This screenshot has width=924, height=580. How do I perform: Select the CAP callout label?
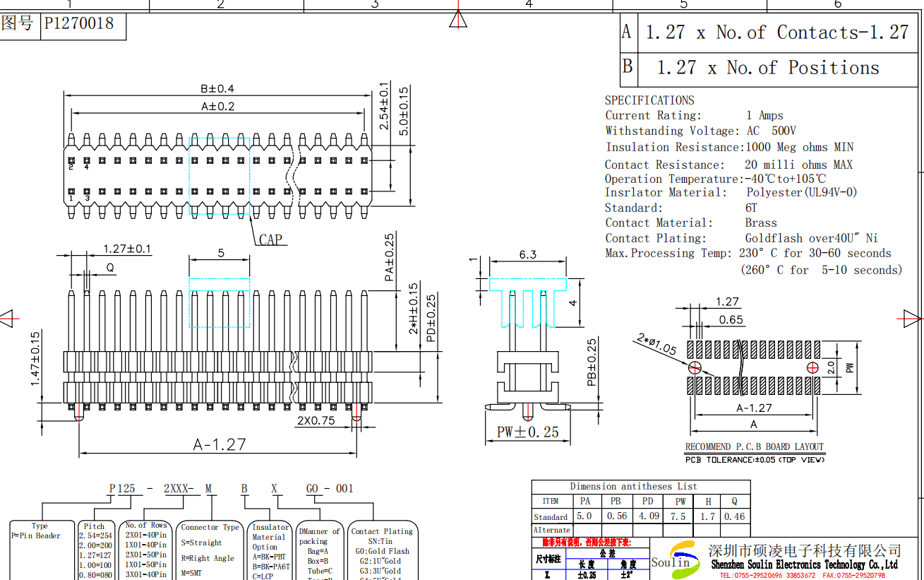point(270,240)
